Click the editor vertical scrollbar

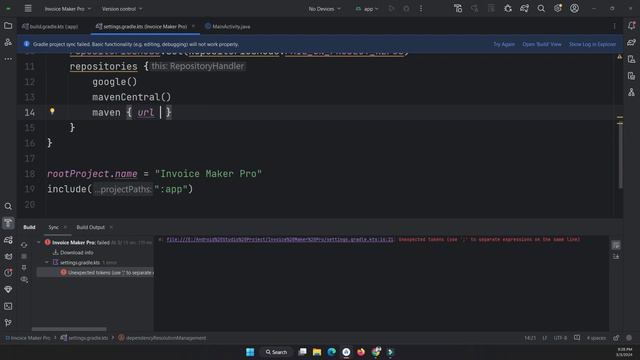pyautogui.click(x=620, y=155)
